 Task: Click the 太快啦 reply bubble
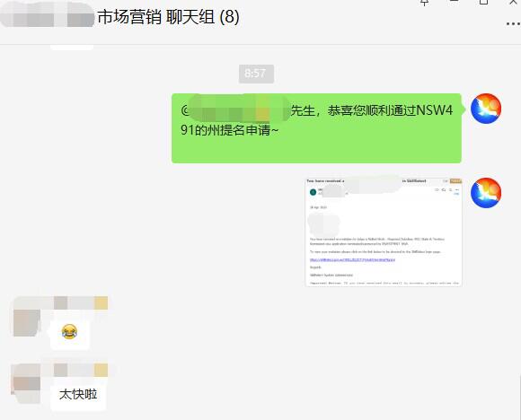click(78, 395)
